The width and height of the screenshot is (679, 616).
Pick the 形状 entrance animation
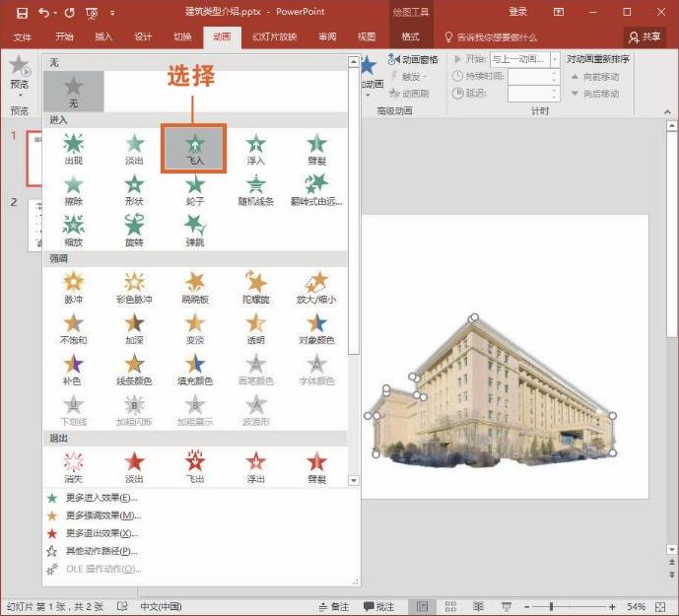(134, 190)
